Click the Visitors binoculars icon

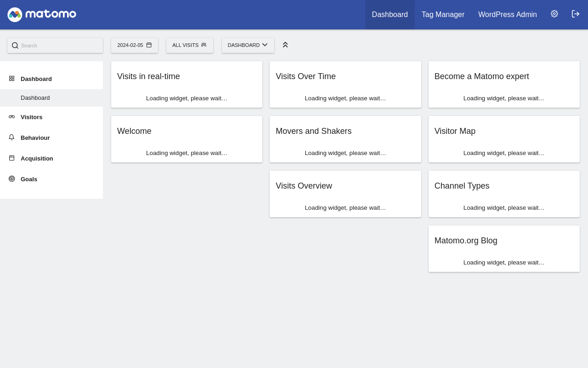[x=11, y=117]
